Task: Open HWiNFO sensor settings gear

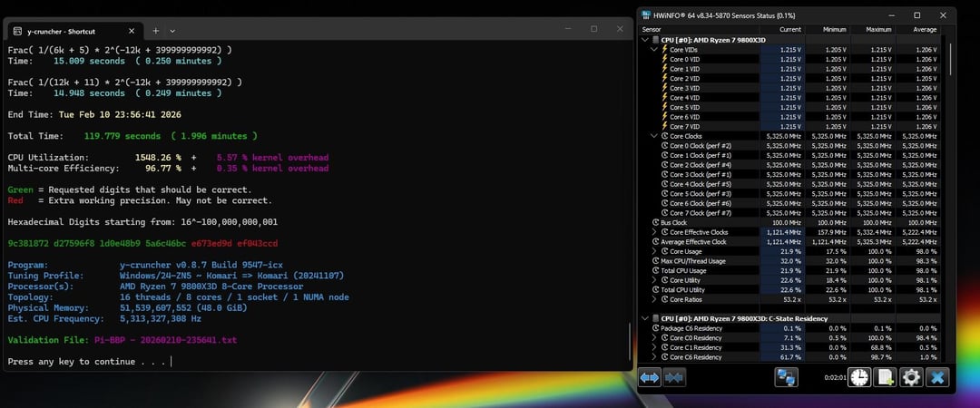Action: click(x=911, y=378)
